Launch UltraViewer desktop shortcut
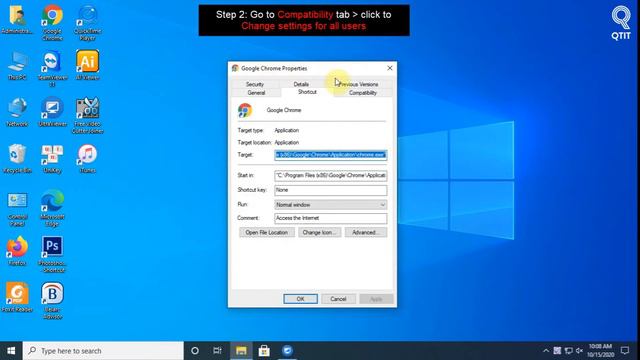The image size is (640, 360). (52, 112)
